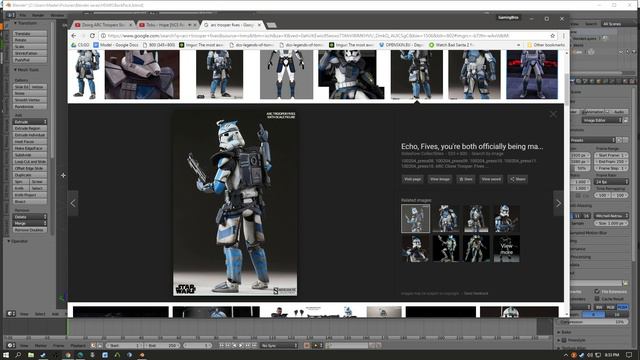Open the Blender info editor type selector
This screenshot has height=360, width=640.
pyautogui.click(x=11, y=15)
